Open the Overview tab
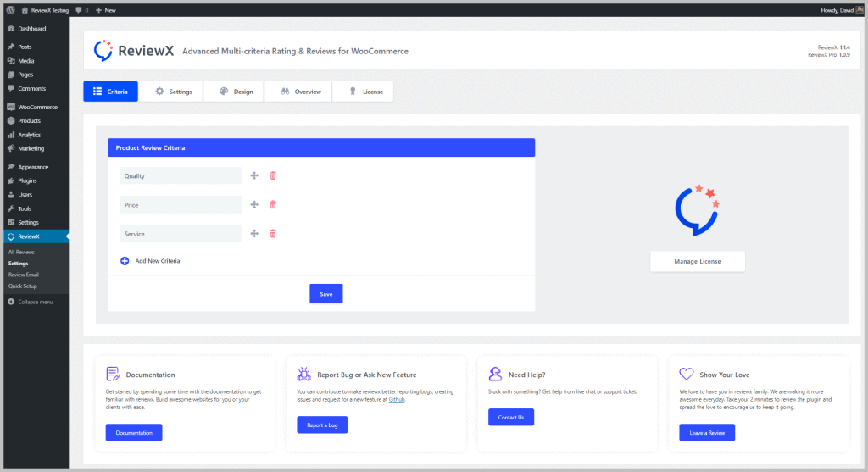 (x=300, y=92)
